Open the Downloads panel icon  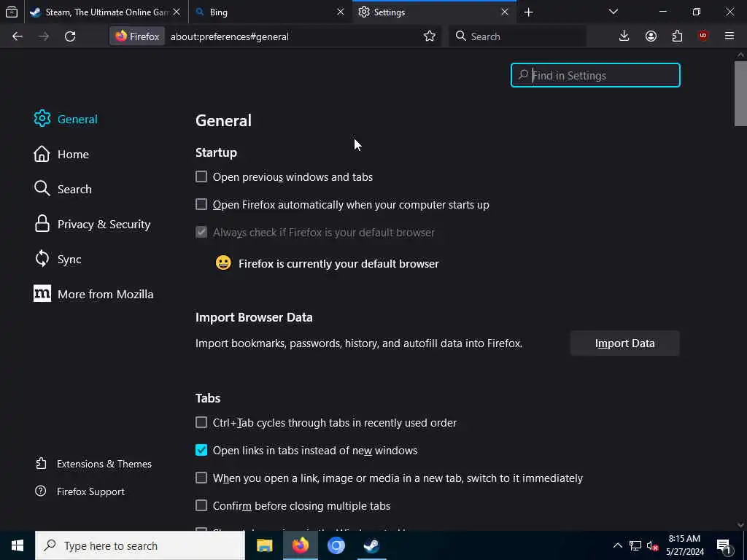click(x=624, y=36)
